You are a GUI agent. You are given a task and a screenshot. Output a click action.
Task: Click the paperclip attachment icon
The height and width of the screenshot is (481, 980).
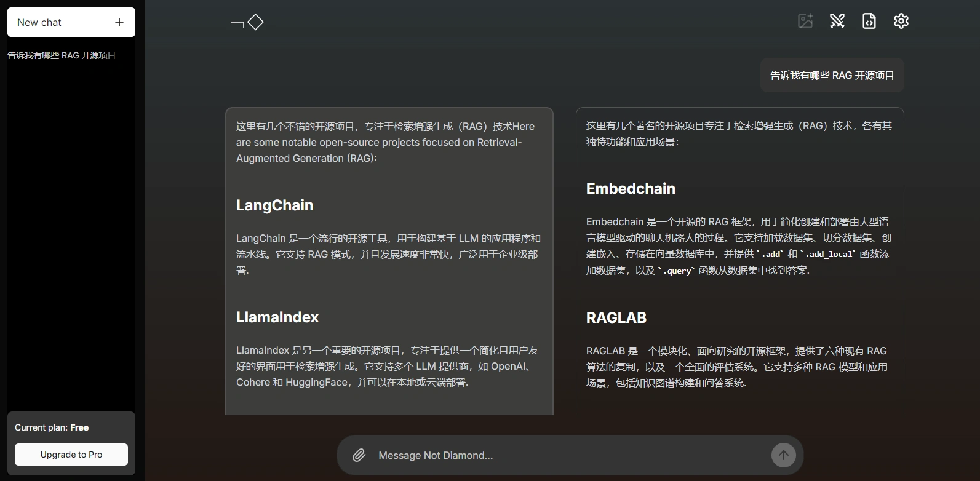click(359, 455)
